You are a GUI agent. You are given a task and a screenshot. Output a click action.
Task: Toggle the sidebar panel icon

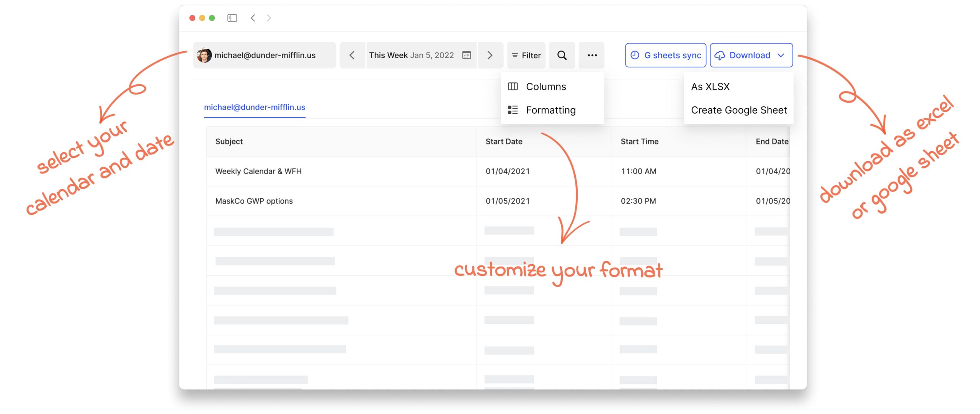pyautogui.click(x=232, y=18)
